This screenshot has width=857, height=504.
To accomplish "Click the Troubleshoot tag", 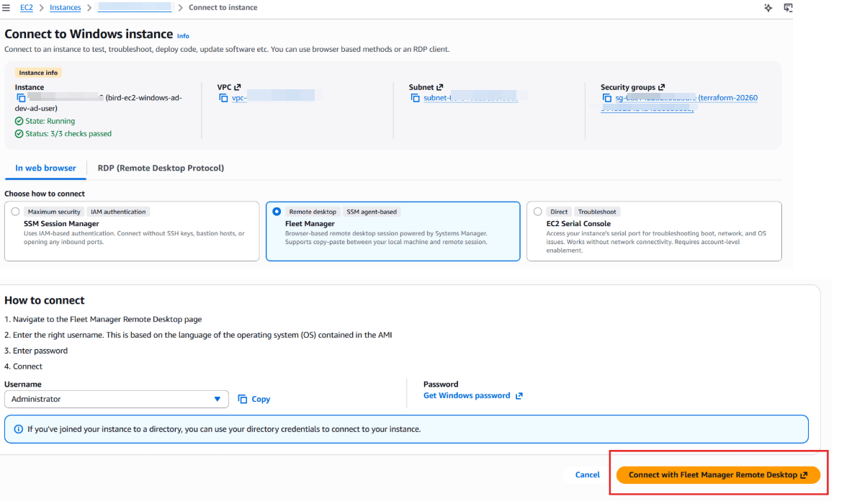I will pyautogui.click(x=597, y=212).
